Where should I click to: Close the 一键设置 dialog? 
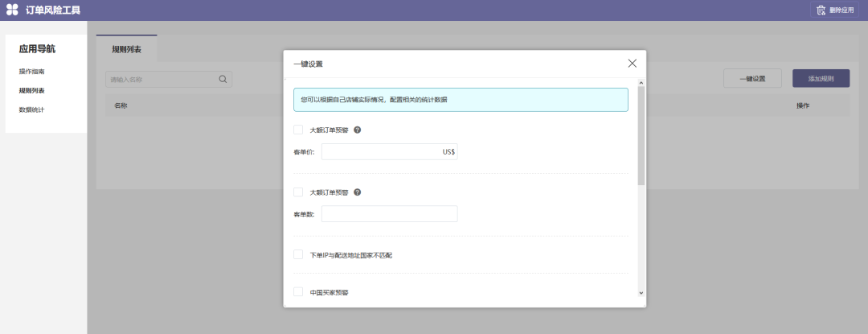[x=632, y=64]
